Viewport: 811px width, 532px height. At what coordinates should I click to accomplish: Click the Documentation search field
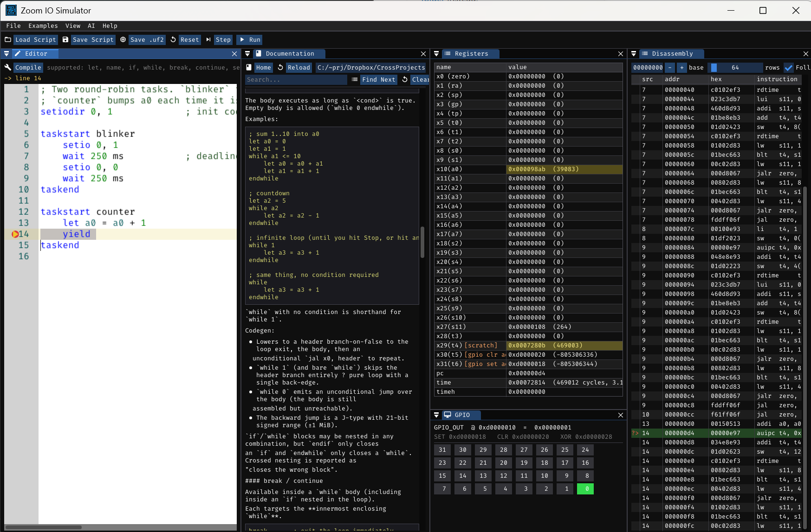coord(296,80)
